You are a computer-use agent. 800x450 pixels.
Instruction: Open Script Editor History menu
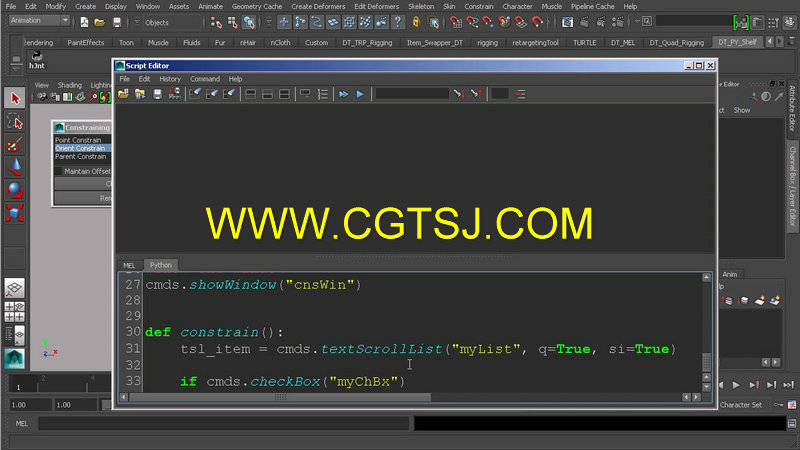pyautogui.click(x=170, y=79)
